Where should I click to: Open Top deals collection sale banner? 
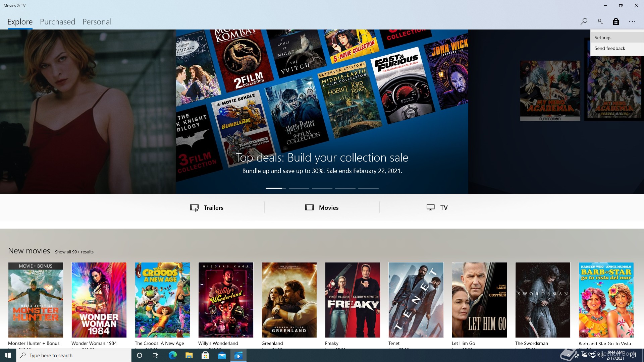point(322,112)
